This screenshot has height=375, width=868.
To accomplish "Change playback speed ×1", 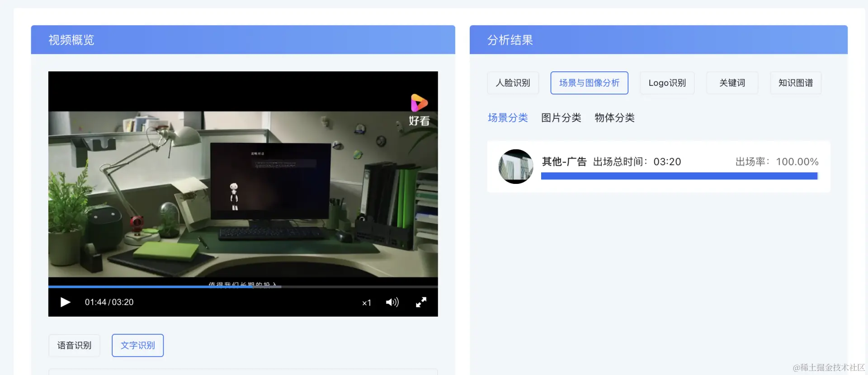I will [x=367, y=303].
